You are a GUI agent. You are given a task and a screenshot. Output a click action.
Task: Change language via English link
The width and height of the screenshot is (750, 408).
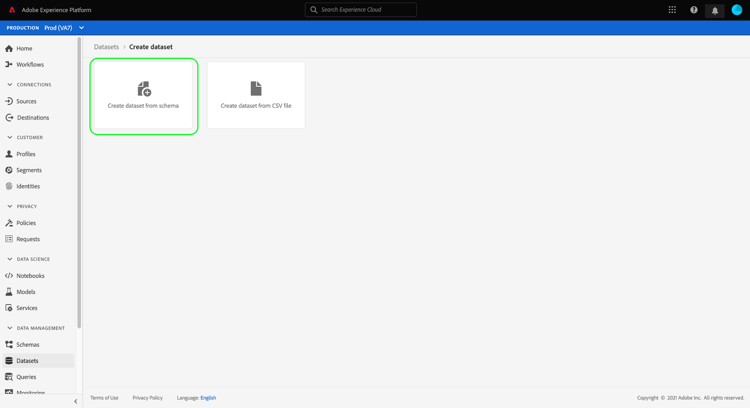coord(208,398)
